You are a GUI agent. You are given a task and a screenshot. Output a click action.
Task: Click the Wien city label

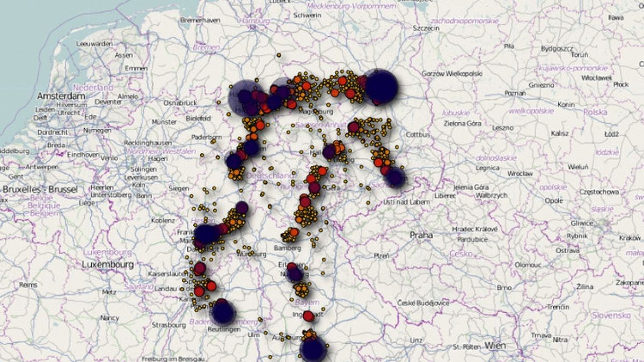495,346
